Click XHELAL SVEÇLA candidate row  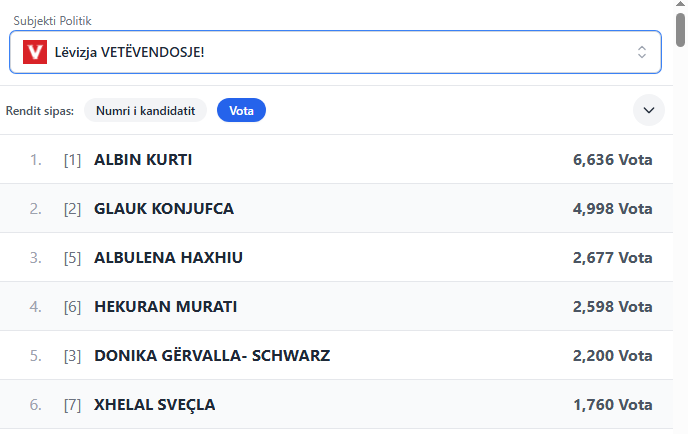click(336, 405)
